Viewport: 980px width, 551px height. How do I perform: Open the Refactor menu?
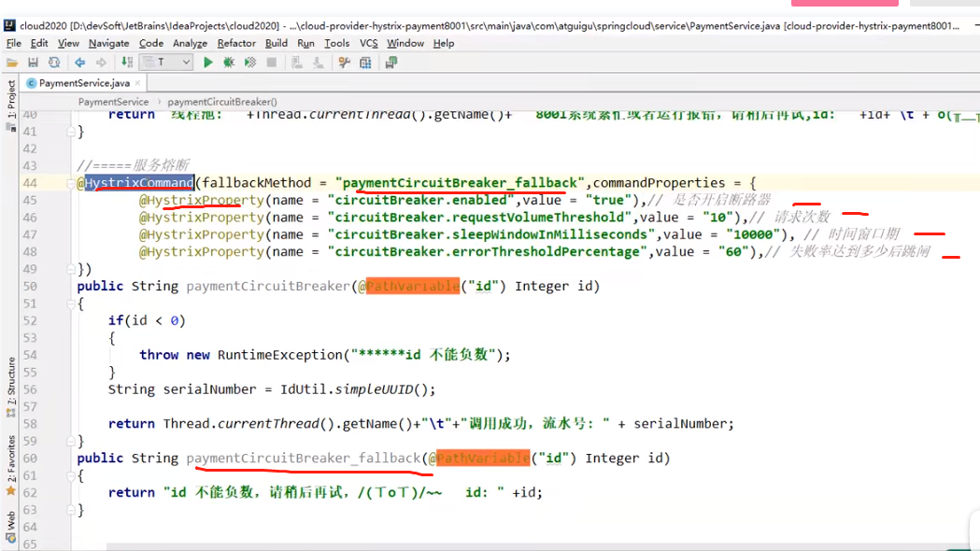pos(236,43)
